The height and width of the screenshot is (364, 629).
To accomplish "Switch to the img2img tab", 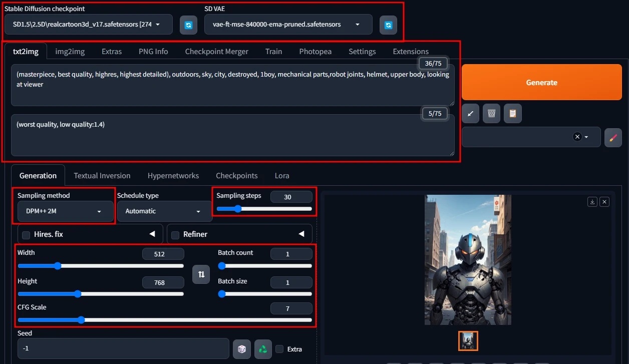I will [70, 52].
